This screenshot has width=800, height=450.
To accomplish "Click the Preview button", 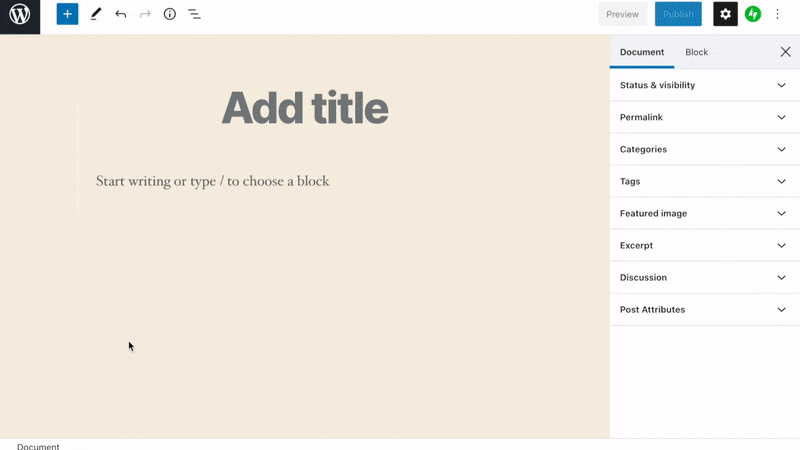I will 622,14.
